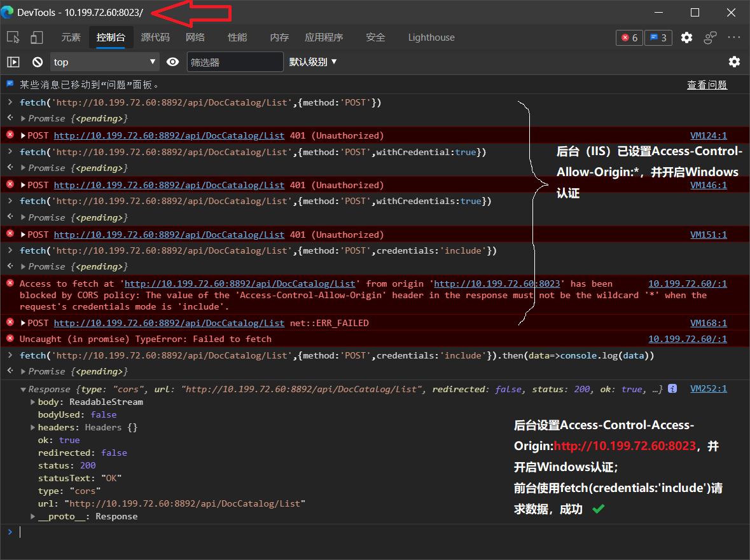The width and height of the screenshot is (750, 560).
Task: Switch to the 安全 tab
Action: [x=375, y=38]
